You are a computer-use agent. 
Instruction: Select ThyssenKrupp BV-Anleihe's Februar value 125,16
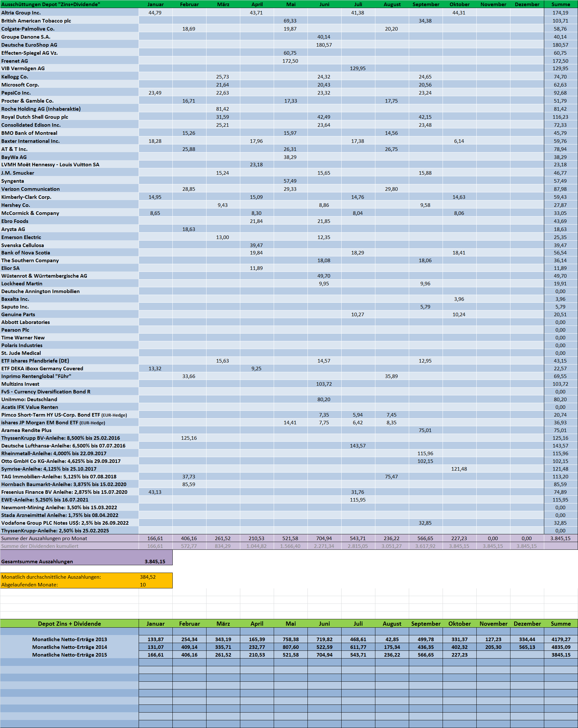pos(189,438)
